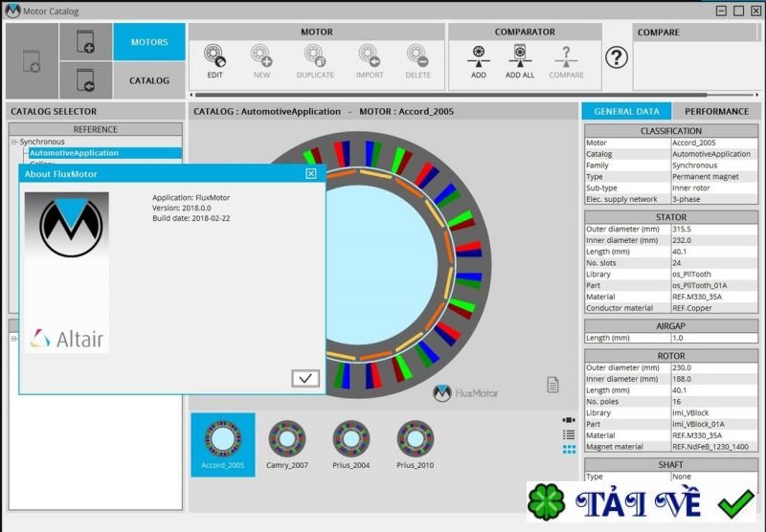Click the new catalog icon with plus

(x=85, y=41)
